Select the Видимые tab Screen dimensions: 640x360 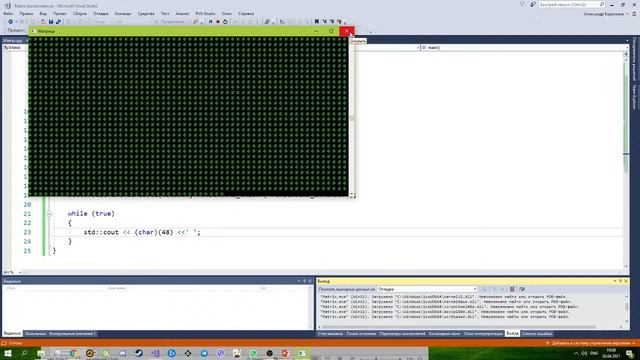(x=13, y=334)
